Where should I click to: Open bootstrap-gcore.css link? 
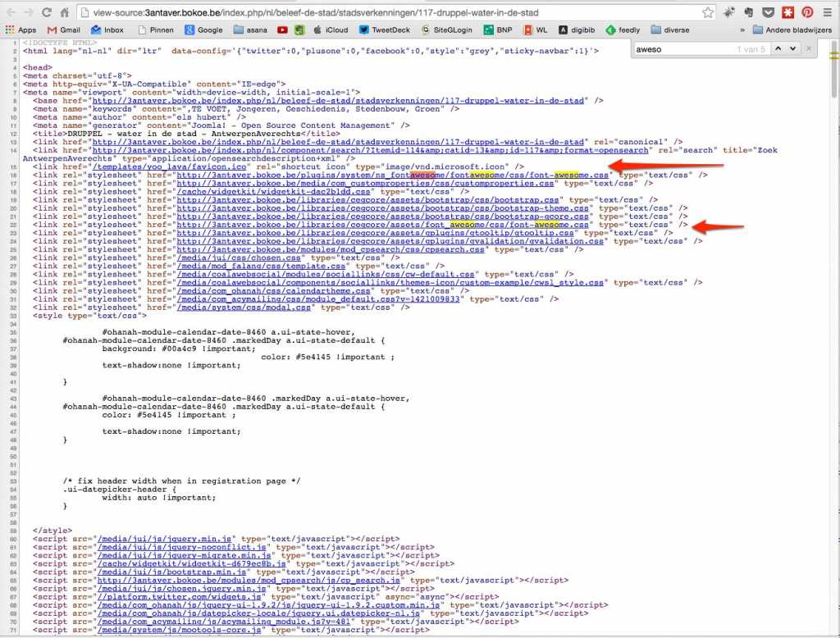(382, 216)
